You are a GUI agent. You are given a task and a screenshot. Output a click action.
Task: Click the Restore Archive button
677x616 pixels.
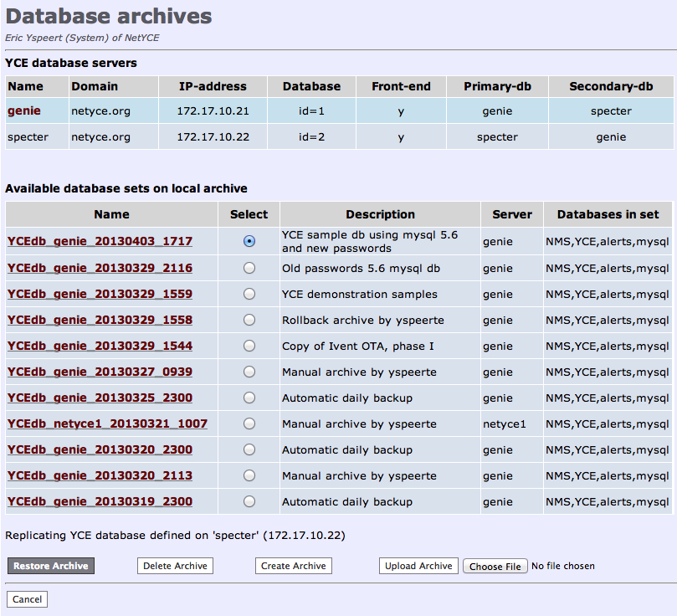click(x=50, y=565)
